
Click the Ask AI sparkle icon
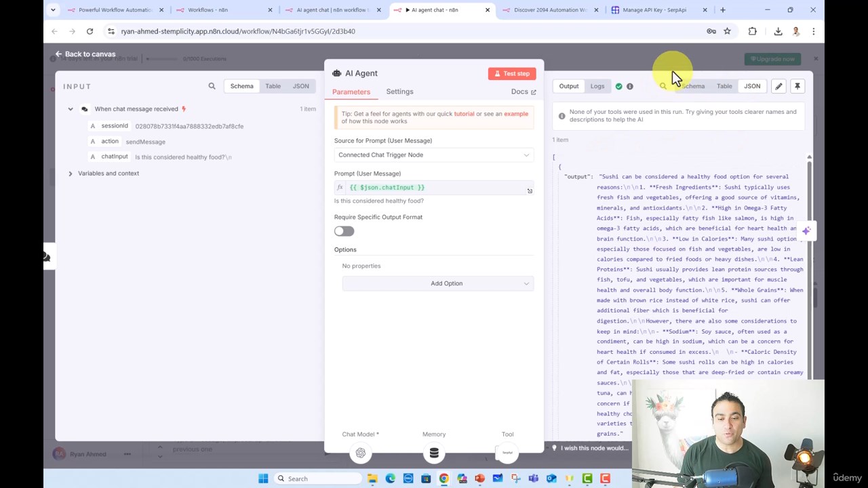tap(806, 231)
